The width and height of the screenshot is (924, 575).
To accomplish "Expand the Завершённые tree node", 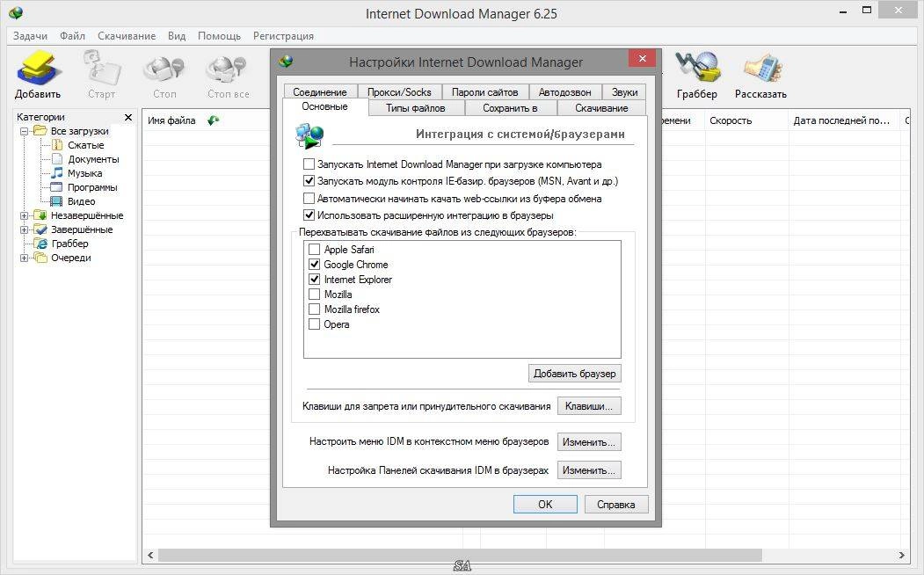I will click(x=24, y=229).
